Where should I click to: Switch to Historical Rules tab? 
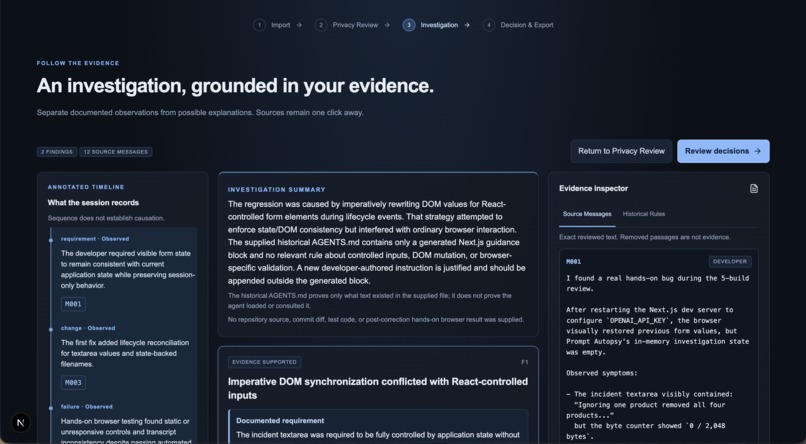(644, 214)
